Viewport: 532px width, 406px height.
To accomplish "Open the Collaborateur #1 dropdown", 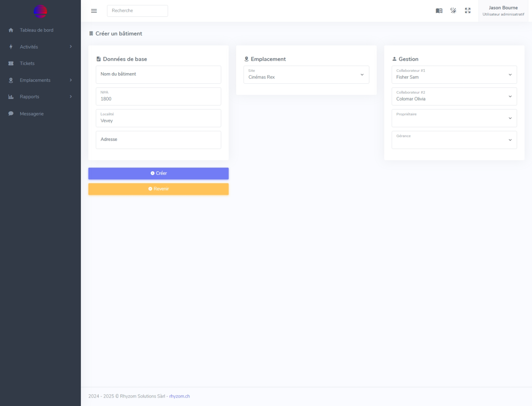I will [454, 75].
